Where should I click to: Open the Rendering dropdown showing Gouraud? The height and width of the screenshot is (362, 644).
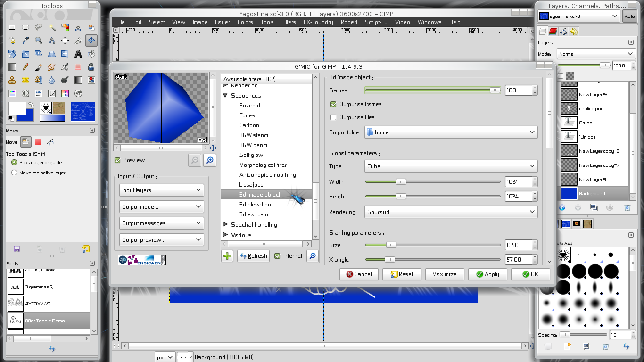click(x=451, y=212)
